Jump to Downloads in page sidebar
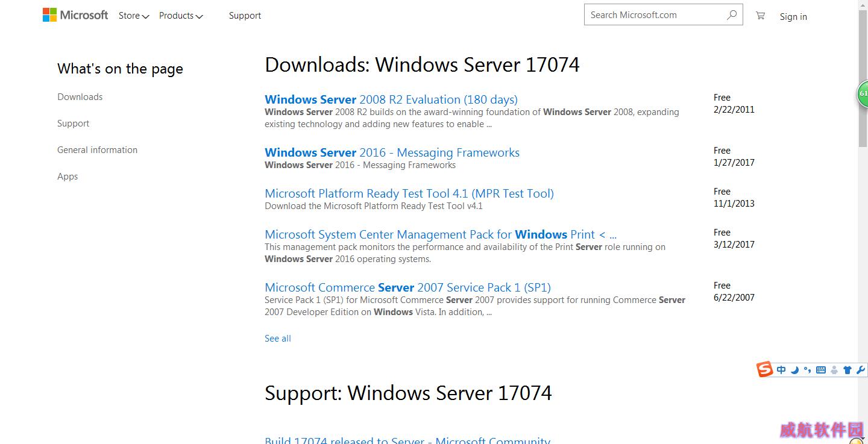The image size is (868, 444). tap(80, 97)
